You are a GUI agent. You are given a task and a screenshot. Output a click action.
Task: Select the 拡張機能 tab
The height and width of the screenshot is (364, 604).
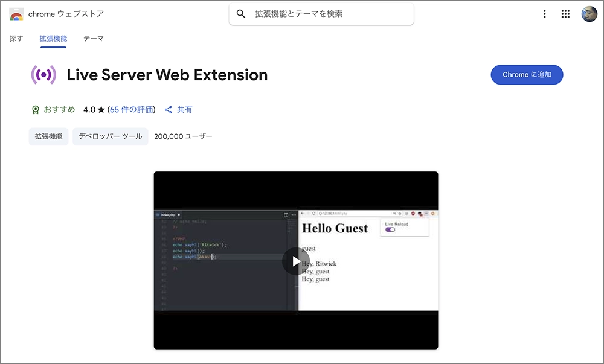click(53, 39)
